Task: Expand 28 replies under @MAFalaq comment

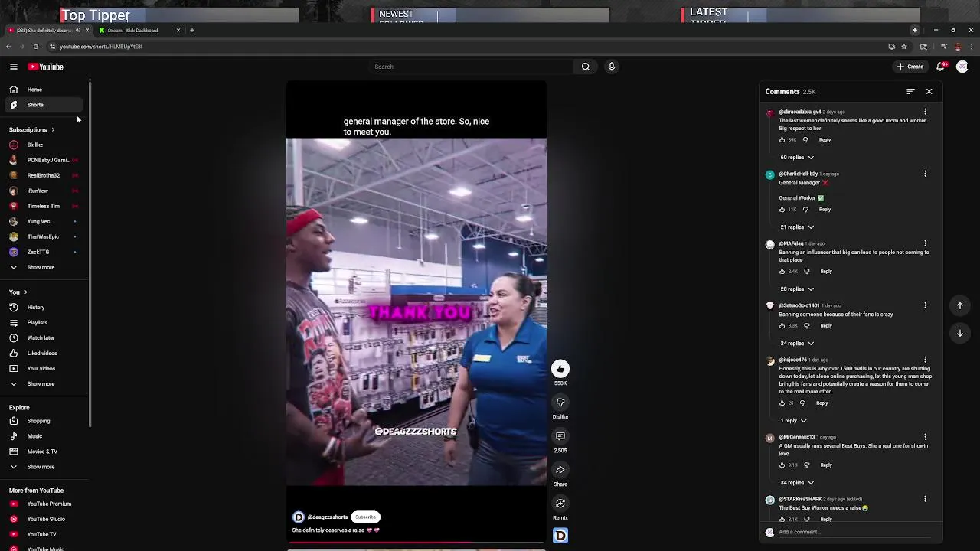Action: [797, 289]
